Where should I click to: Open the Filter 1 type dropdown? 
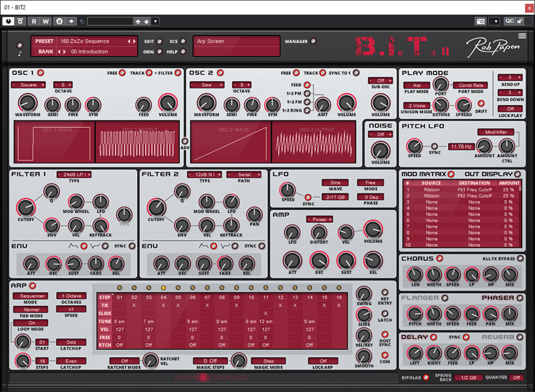click(x=74, y=175)
